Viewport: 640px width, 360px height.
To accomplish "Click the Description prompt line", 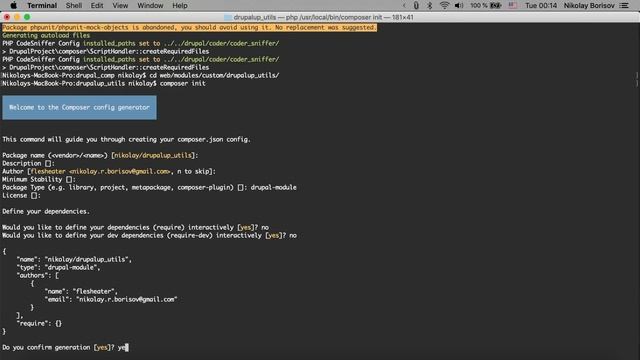I will 28,163.
